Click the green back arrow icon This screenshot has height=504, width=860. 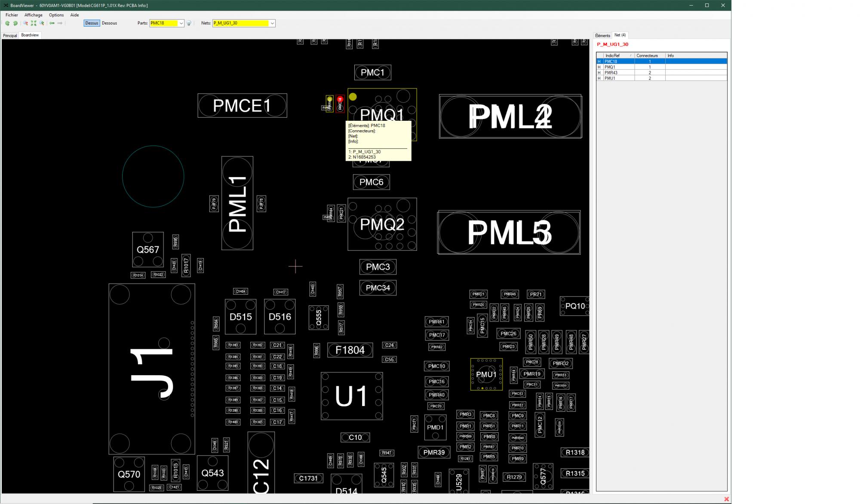click(x=52, y=23)
